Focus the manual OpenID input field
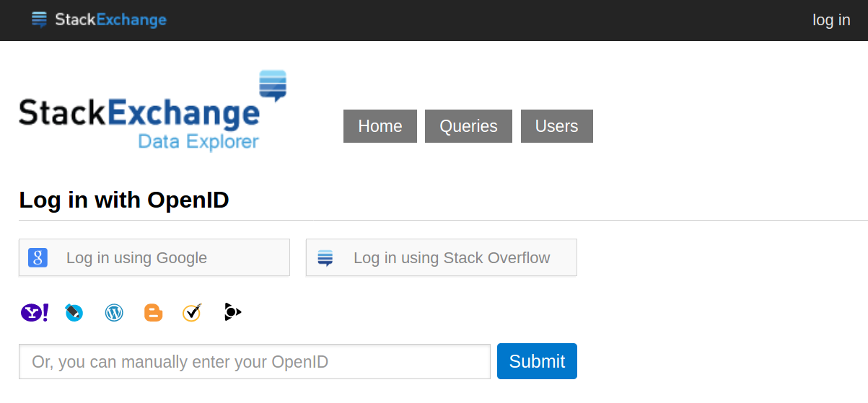The height and width of the screenshot is (403, 868). click(x=255, y=361)
